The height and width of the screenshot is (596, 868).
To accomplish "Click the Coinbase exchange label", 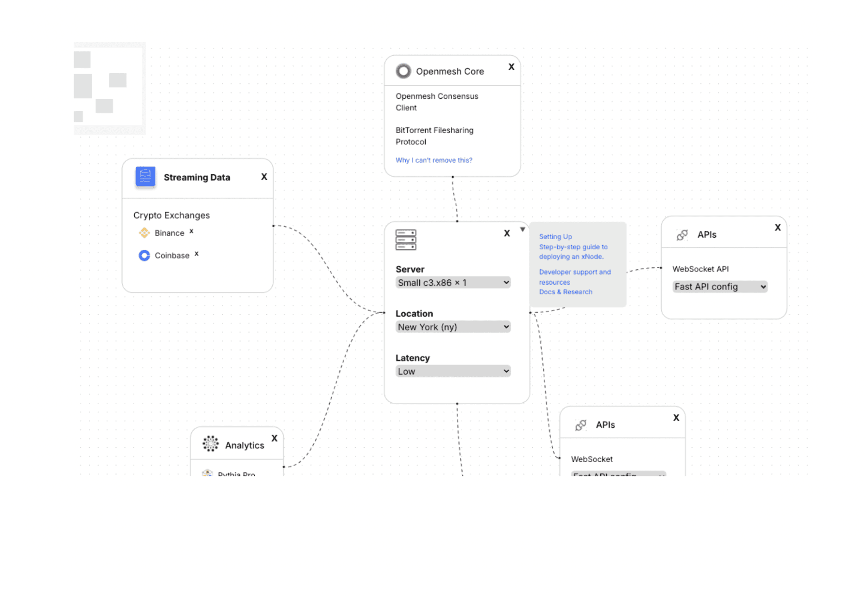I will [172, 255].
